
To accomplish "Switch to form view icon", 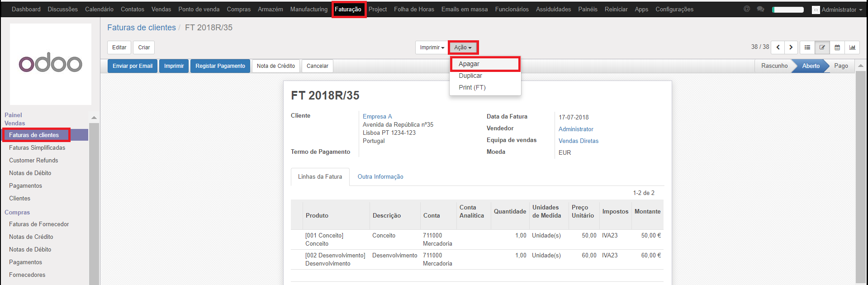I will (822, 47).
